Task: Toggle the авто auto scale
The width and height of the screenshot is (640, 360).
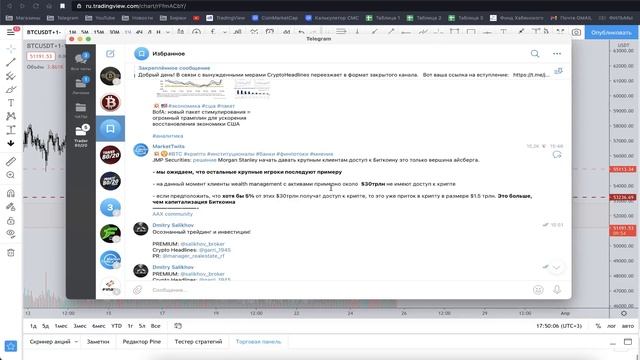Action: click(627, 326)
